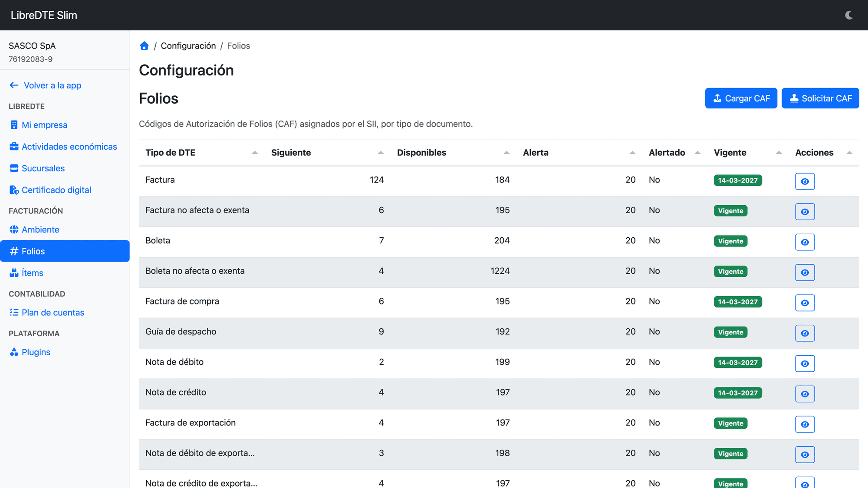Click the 1224 disponibles value

coord(500,271)
